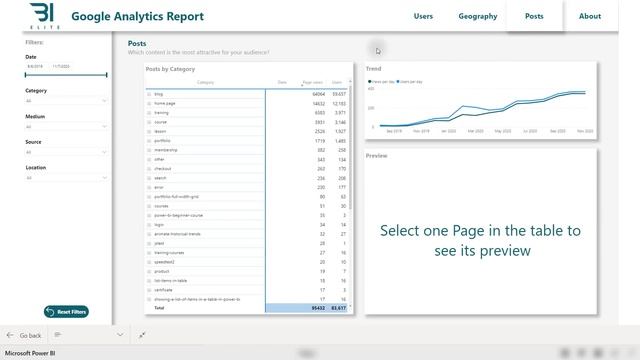Click the Total row label
This screenshot has height=360, width=640.
coord(159,308)
